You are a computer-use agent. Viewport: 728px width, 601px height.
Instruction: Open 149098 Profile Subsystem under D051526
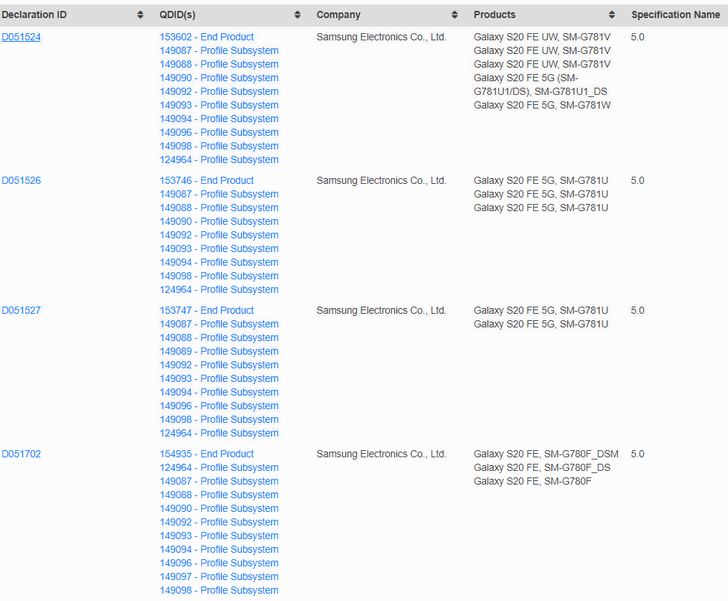point(219,276)
